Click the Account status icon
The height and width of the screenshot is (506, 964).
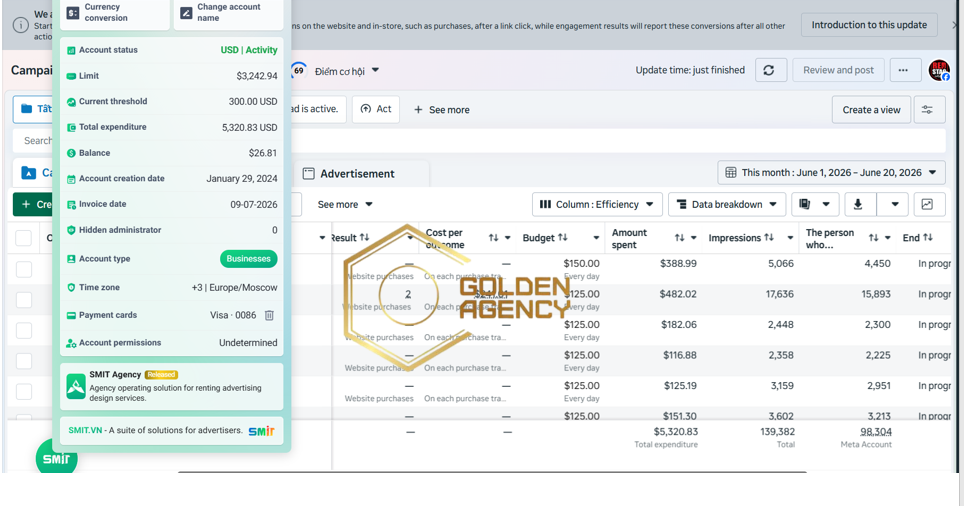71,50
